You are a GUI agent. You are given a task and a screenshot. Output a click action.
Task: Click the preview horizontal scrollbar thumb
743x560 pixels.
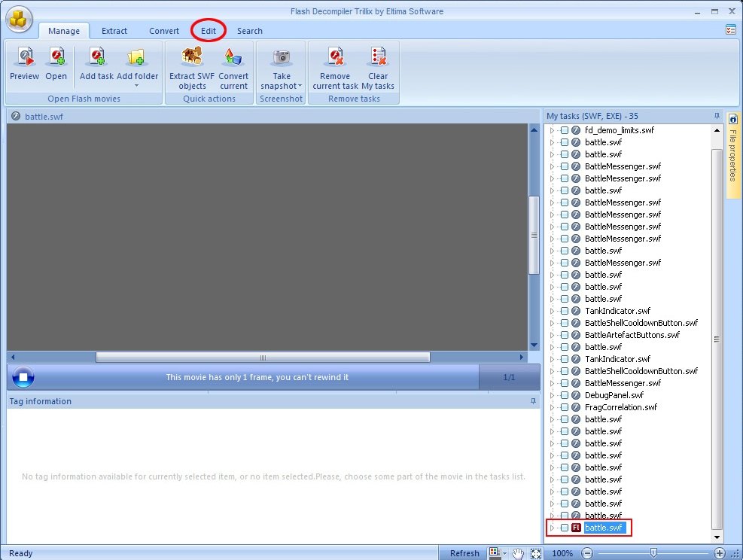[x=263, y=358]
